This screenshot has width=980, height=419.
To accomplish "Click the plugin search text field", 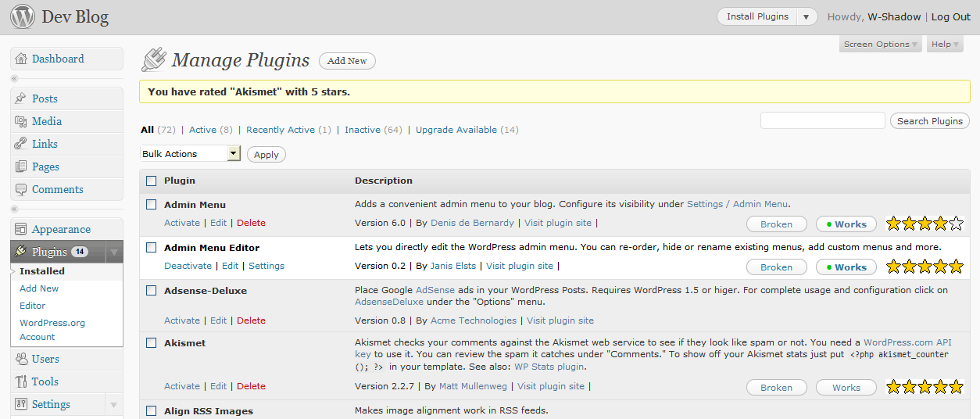I will click(x=822, y=120).
